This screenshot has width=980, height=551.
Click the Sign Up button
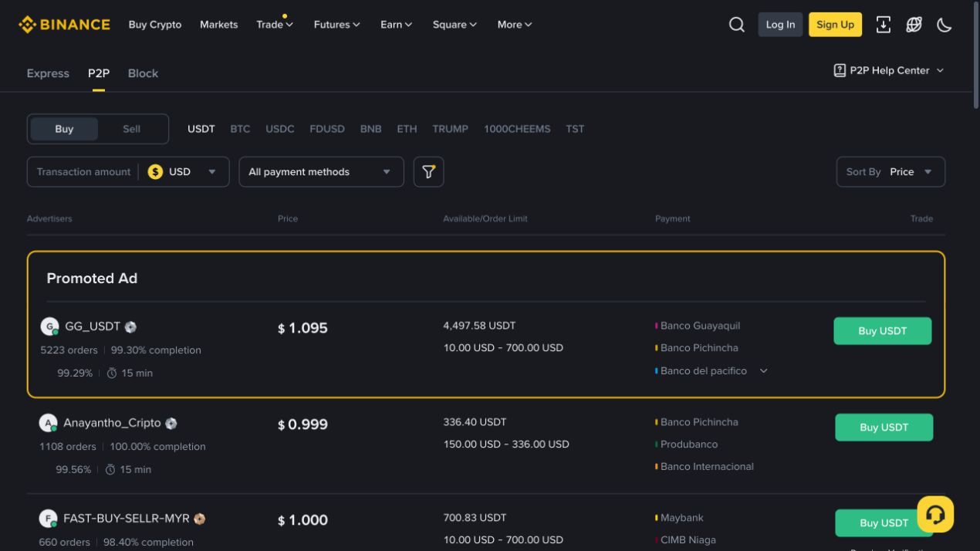click(x=836, y=25)
